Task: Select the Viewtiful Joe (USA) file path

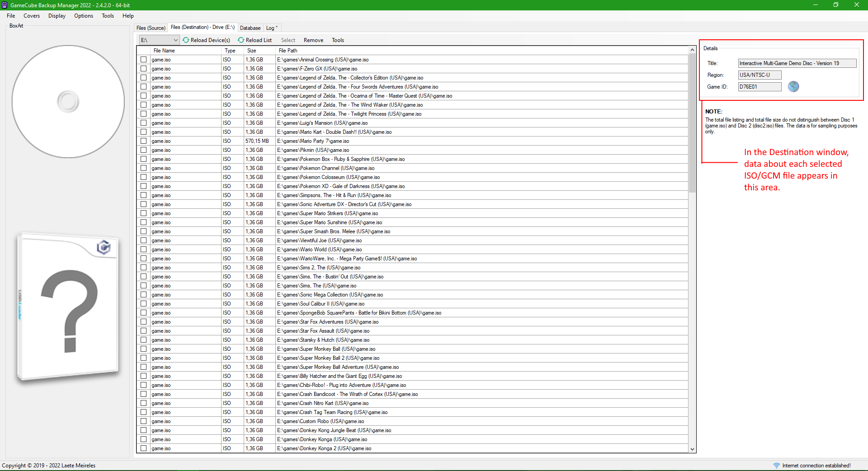Action: (x=319, y=240)
